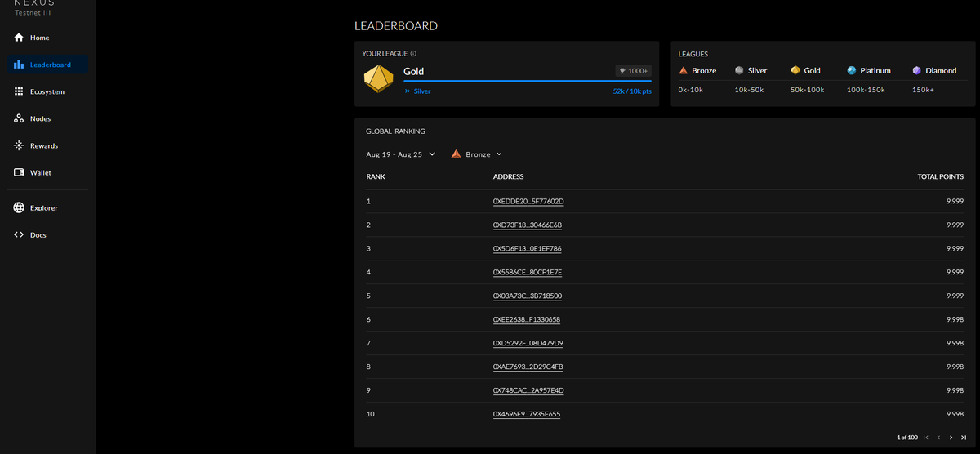The width and height of the screenshot is (980, 454).
Task: Click the ADDRESS column header
Action: [x=509, y=176]
